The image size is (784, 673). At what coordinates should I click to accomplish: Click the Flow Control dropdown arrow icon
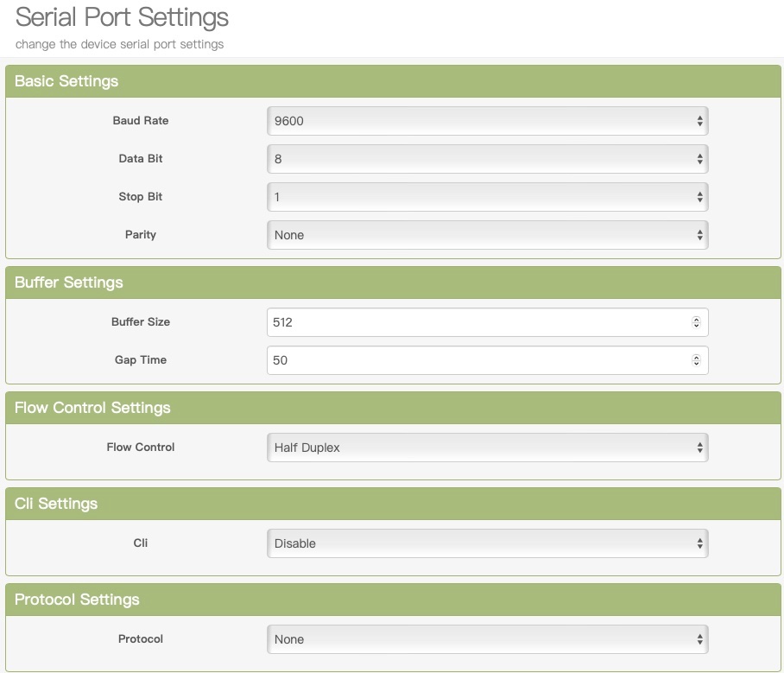[699, 448]
